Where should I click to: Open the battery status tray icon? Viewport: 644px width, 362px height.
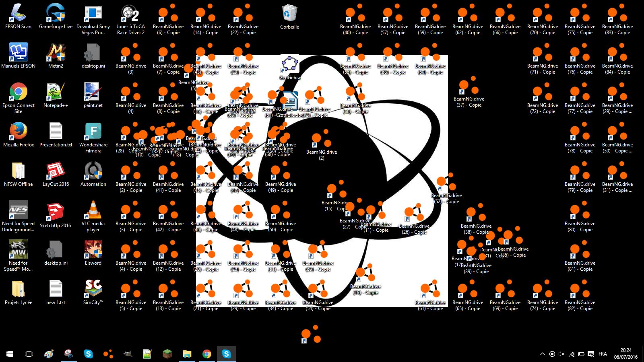[581, 354]
